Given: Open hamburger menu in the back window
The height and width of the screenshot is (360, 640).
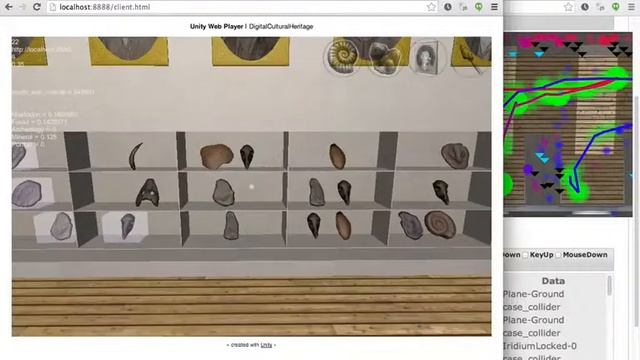Looking at the screenshot, I should (631, 7).
